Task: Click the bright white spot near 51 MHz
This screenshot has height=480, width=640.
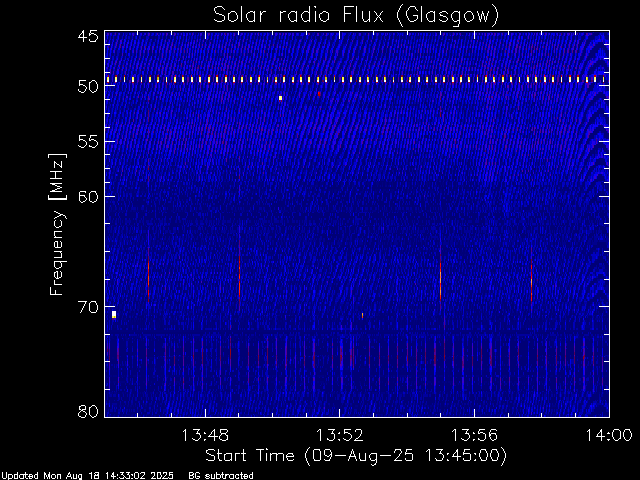Action: point(280,98)
